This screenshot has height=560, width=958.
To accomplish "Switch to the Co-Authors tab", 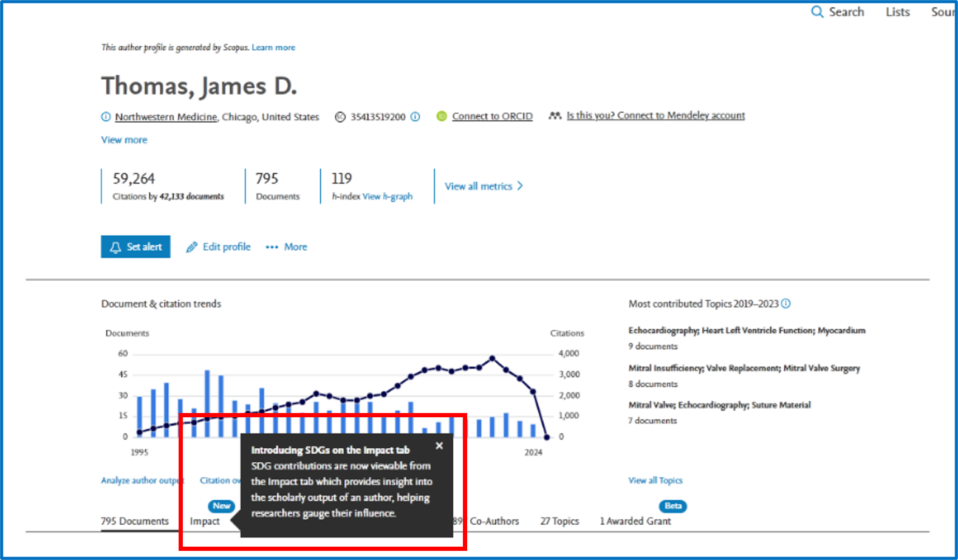I will point(494,521).
